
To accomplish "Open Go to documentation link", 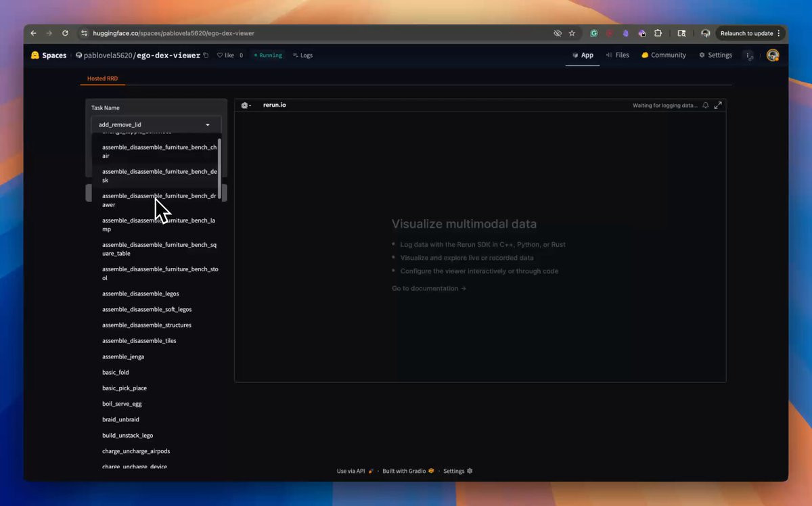I will click(429, 288).
